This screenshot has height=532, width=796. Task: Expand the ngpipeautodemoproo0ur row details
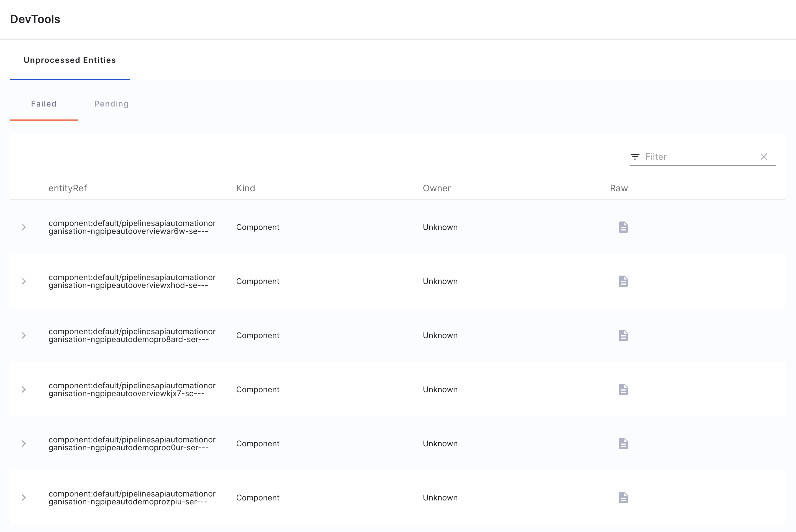pyautogui.click(x=24, y=444)
